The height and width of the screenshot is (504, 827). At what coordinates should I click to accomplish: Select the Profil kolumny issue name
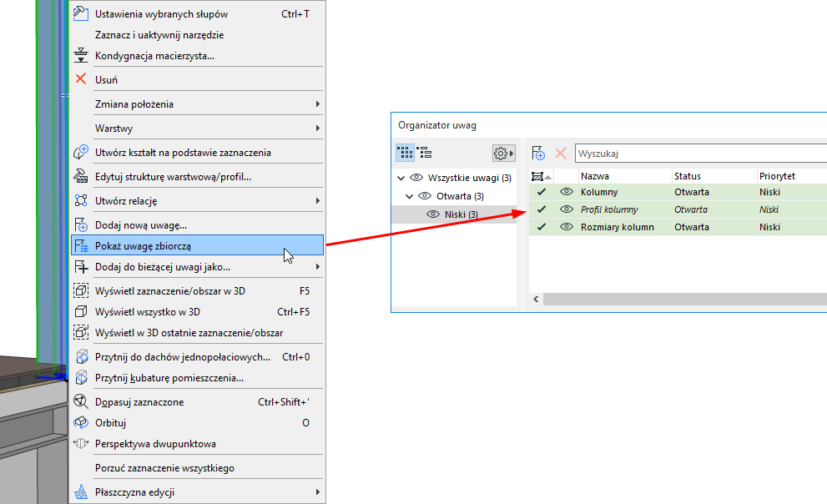click(609, 209)
